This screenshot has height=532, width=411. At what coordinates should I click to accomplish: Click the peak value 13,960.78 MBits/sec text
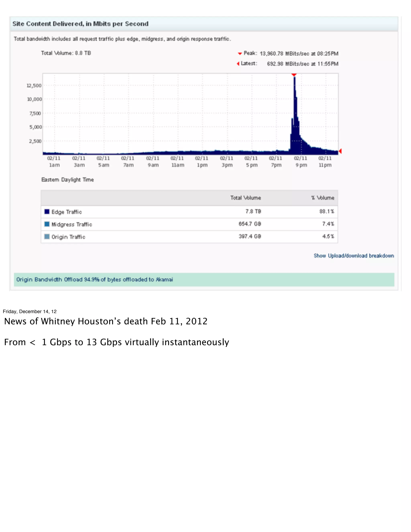[x=299, y=54]
